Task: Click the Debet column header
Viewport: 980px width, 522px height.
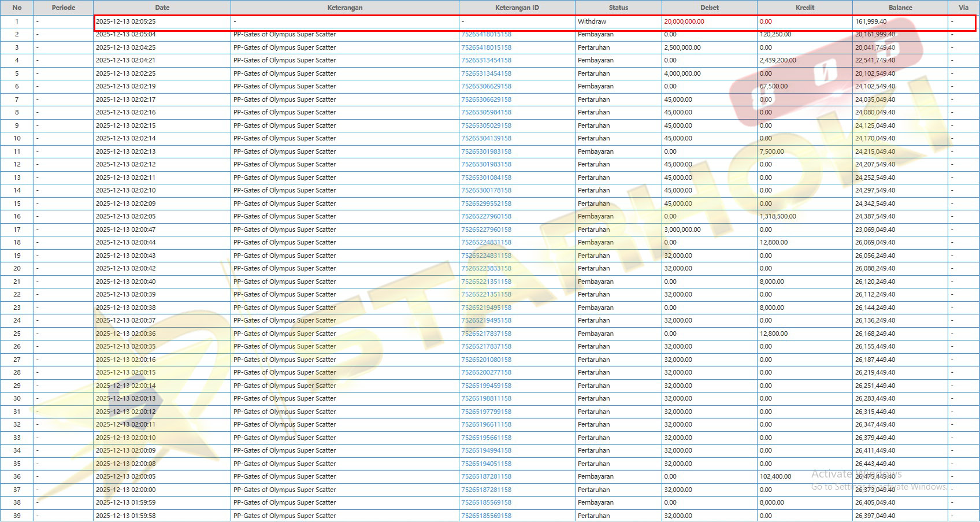Action: 709,8
